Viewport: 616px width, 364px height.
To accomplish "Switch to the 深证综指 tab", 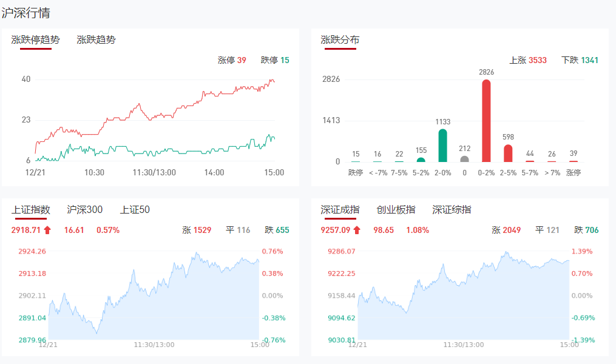I will point(452,210).
